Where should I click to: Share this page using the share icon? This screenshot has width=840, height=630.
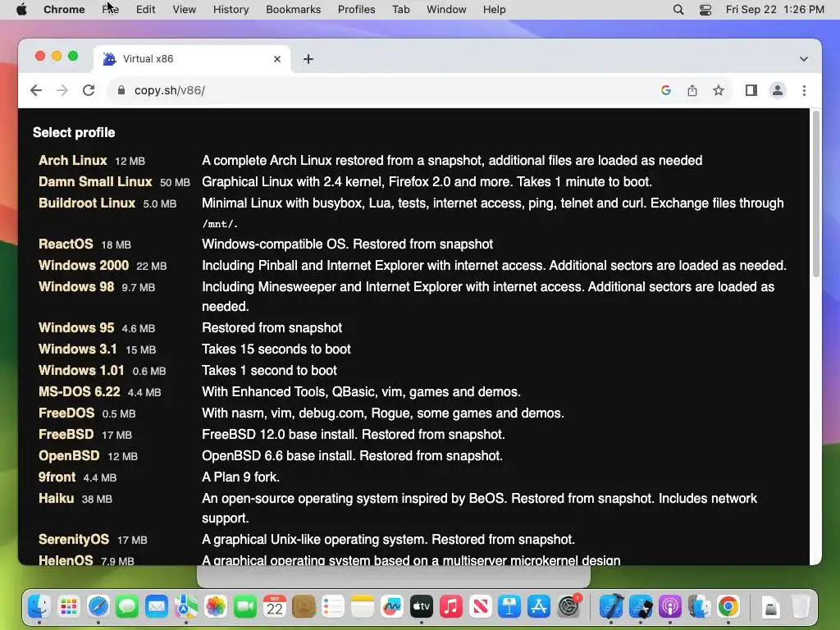tap(692, 90)
